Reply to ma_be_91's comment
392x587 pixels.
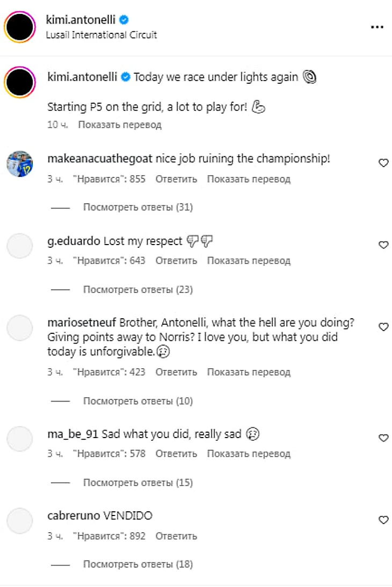click(x=176, y=454)
